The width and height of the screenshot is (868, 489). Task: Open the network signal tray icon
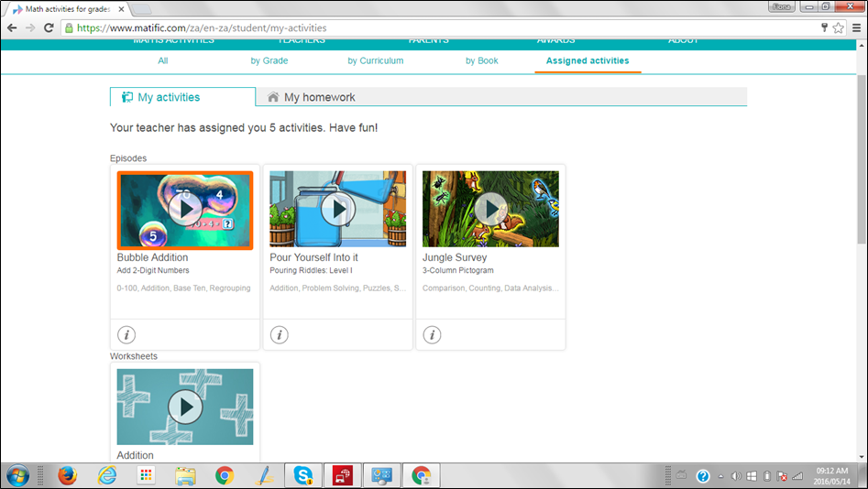click(797, 476)
